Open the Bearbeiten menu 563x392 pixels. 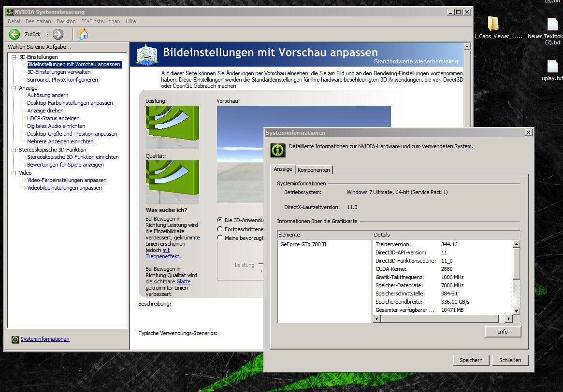tap(38, 21)
